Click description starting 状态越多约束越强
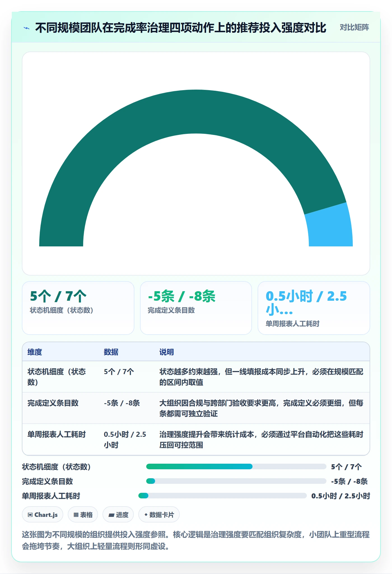 coord(261,377)
